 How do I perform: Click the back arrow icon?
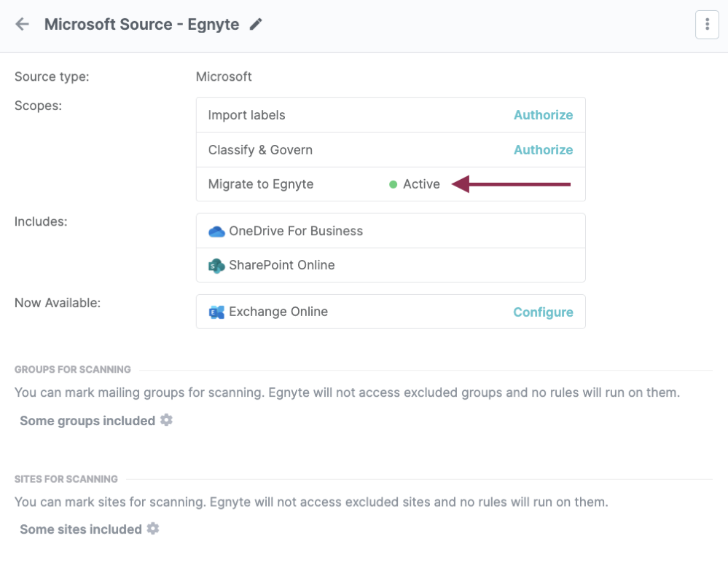23,24
